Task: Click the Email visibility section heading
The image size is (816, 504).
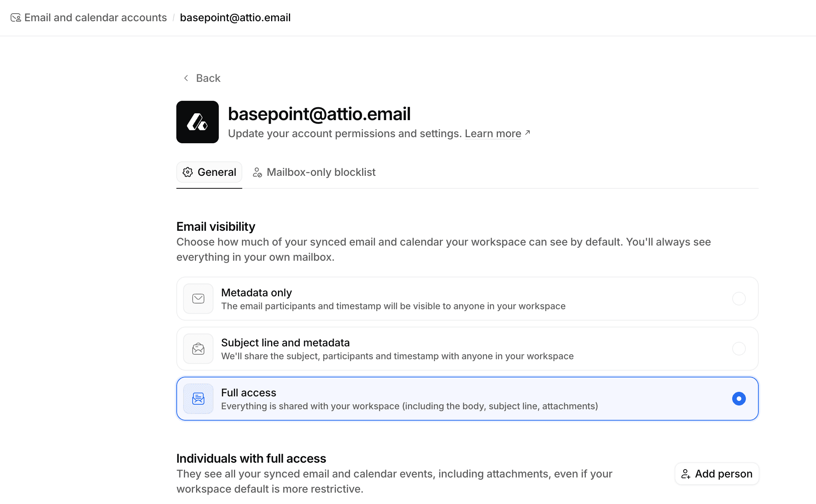Action: point(216,227)
